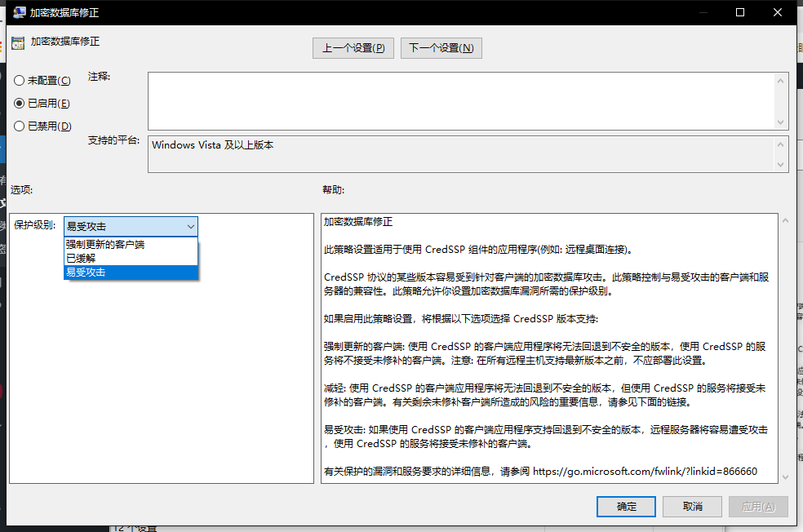
Task: Go to previous setting with 上一个设置
Action: [x=353, y=48]
